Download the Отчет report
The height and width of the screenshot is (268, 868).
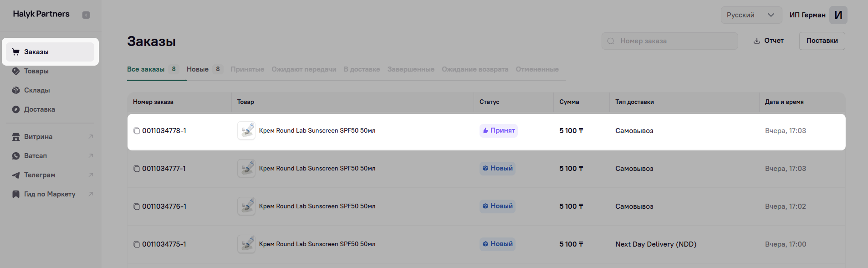[x=768, y=41]
